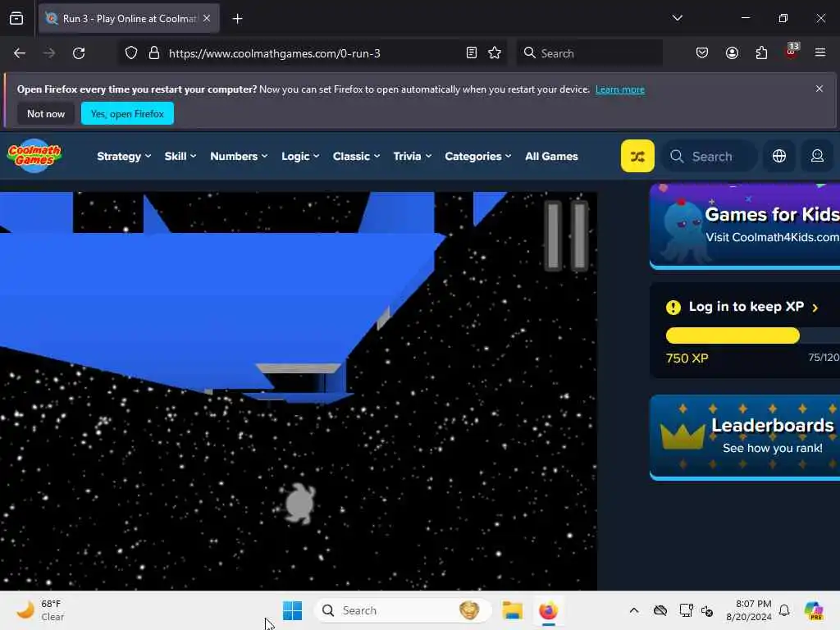
Task: Open a new tab with plus button
Action: click(237, 19)
